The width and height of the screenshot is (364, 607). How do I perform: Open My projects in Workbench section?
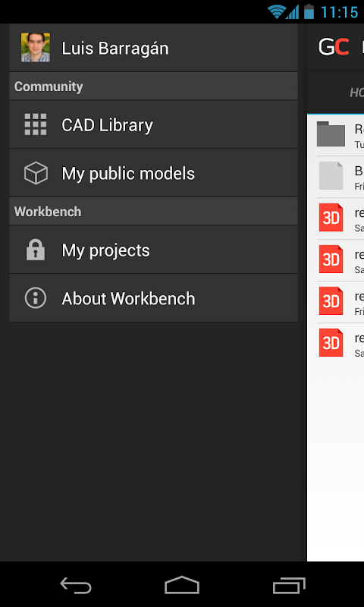(154, 250)
